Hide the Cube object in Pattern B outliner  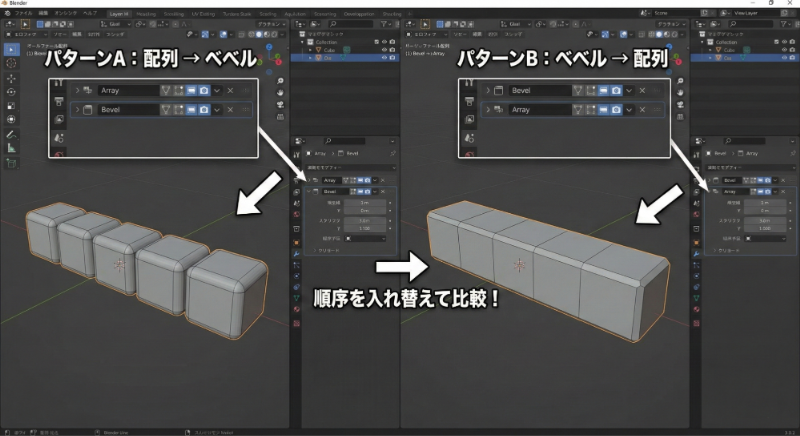coord(785,50)
